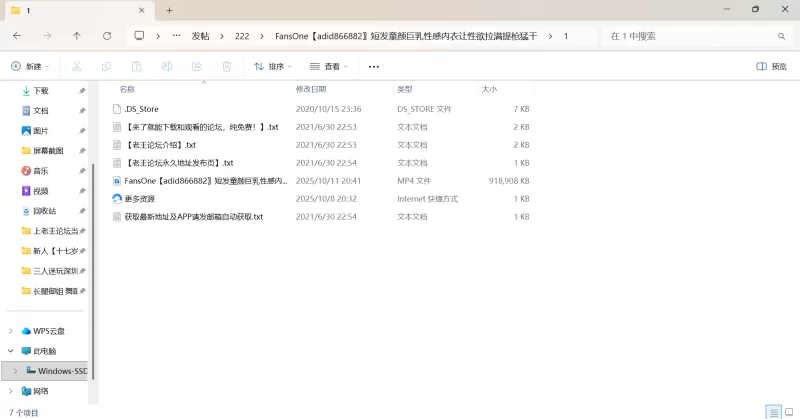Open the See more ellipsis menu
800x419 pixels.
pos(374,66)
